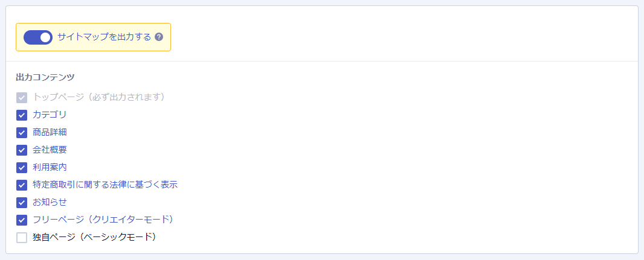Uncheck the 特定商取引に関する法律に基づく表示 checkbox
Viewport: 644px width, 260px height.
22,185
